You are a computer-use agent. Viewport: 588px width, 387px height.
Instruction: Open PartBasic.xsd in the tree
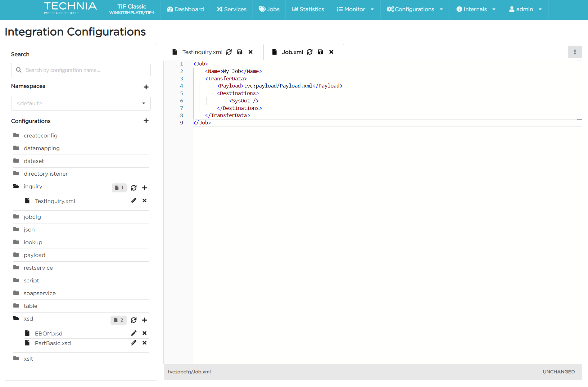click(53, 343)
